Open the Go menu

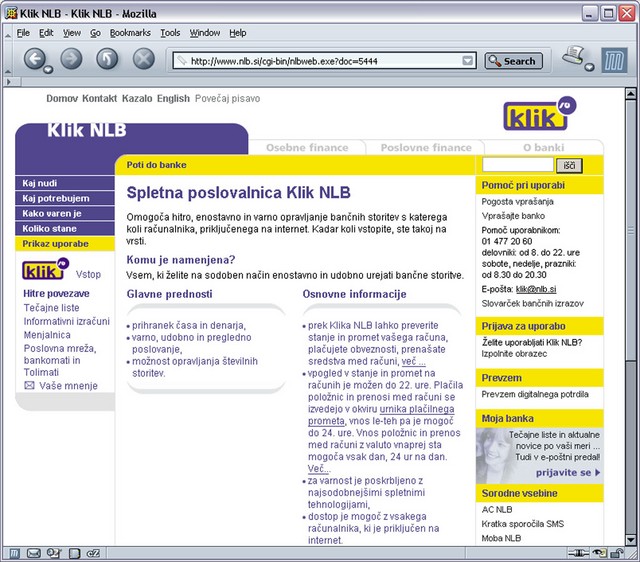click(x=95, y=33)
